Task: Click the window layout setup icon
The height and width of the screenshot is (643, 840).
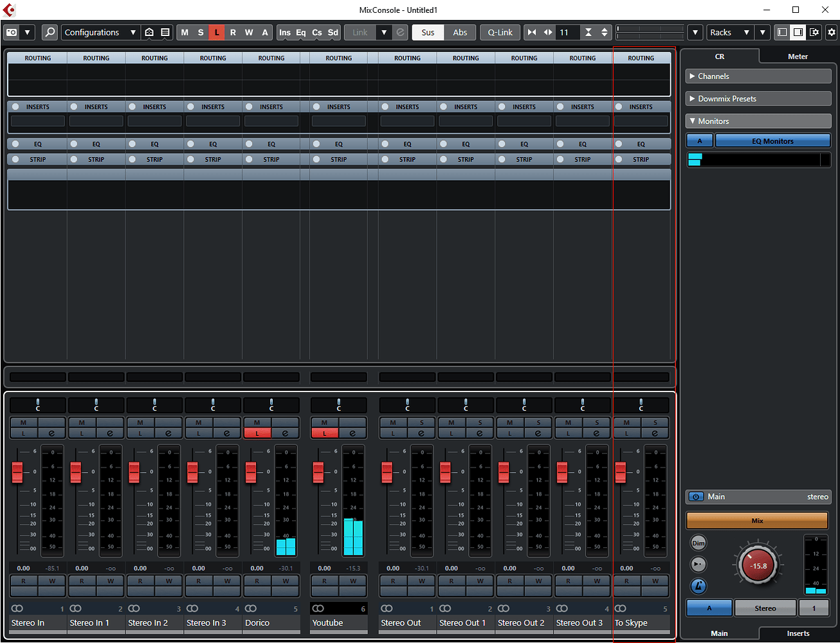Action: click(x=814, y=32)
